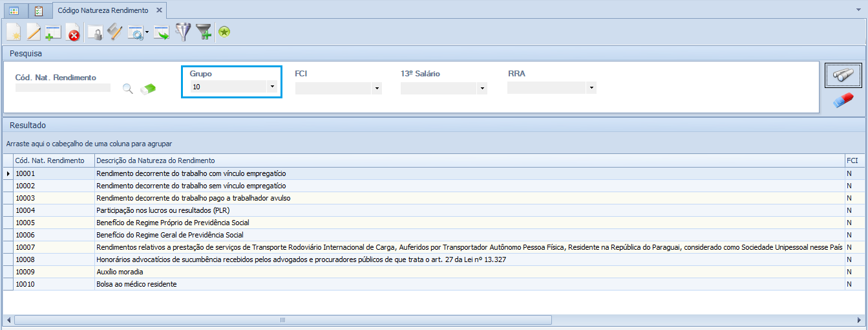Click the delete record red X icon
Viewport: 868px width, 330px height.
[x=73, y=33]
